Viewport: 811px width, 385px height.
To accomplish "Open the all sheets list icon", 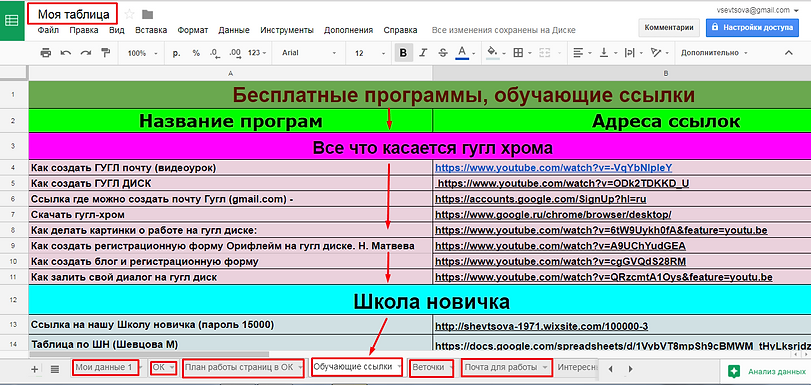I will point(55,369).
